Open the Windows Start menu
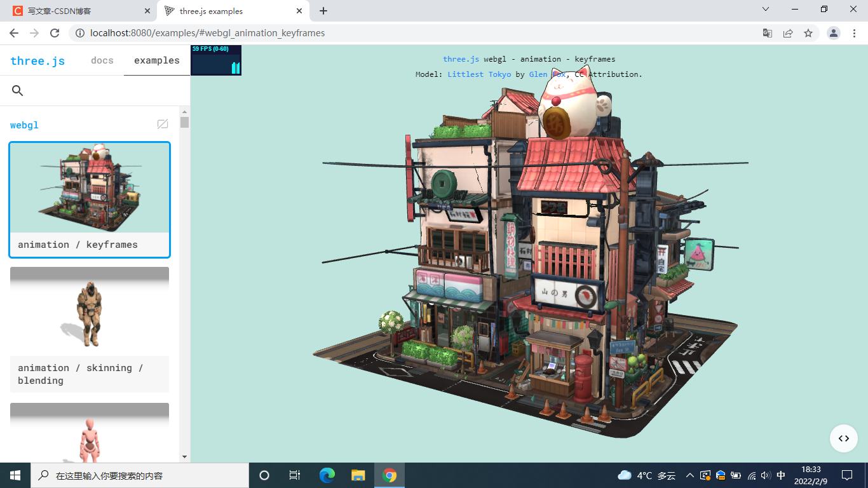 pos(15,475)
